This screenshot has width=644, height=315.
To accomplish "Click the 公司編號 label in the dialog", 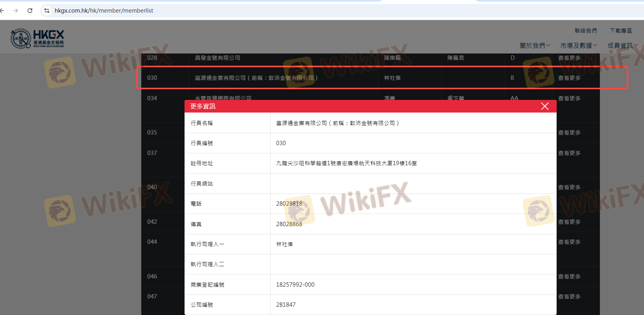I will tap(202, 305).
